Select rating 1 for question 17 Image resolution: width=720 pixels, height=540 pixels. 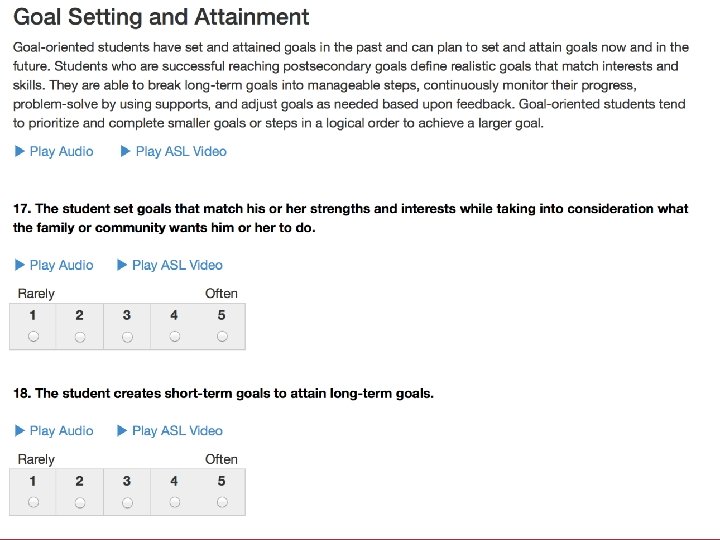(x=33, y=337)
